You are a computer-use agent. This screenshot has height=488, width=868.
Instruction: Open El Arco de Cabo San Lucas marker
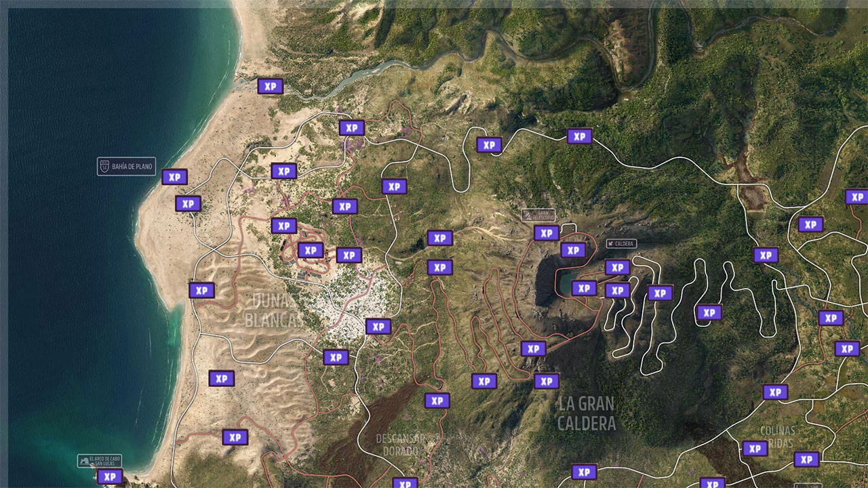pos(100,461)
